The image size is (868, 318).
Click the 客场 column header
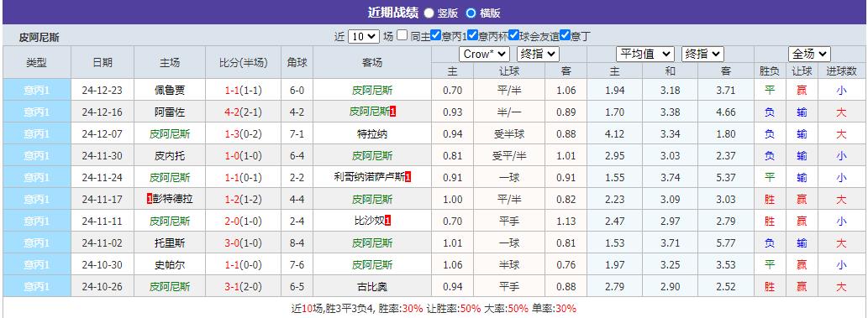click(372, 62)
